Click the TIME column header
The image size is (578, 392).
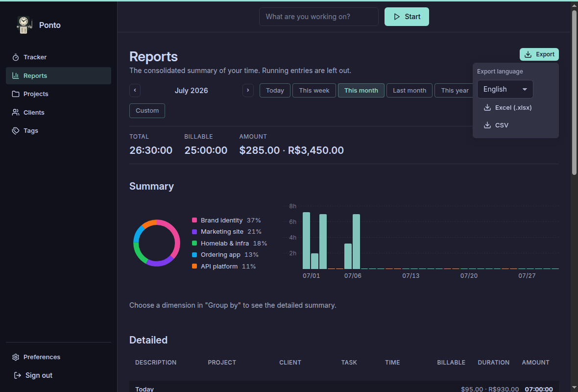(x=392, y=363)
